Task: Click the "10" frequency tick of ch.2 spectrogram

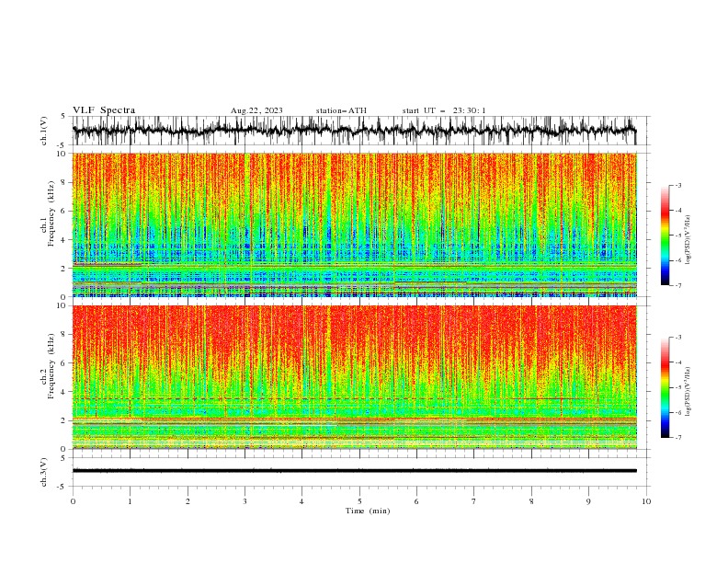Action: click(x=62, y=305)
